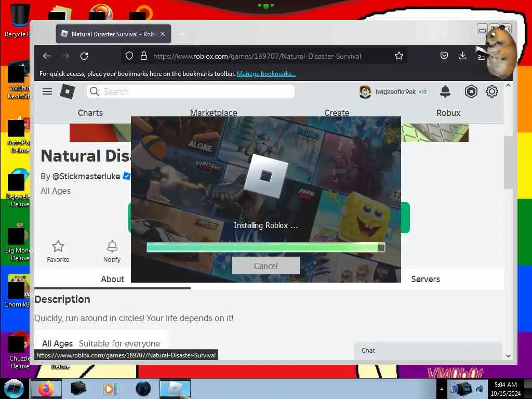The image size is (532, 399).
Task: Open the Charts nav item
Action: 90,113
